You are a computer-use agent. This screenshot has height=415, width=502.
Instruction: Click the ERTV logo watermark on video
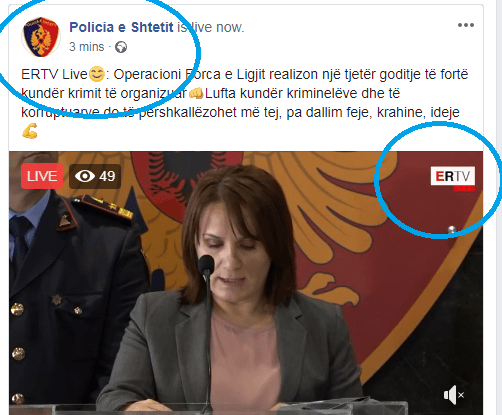[x=453, y=177]
